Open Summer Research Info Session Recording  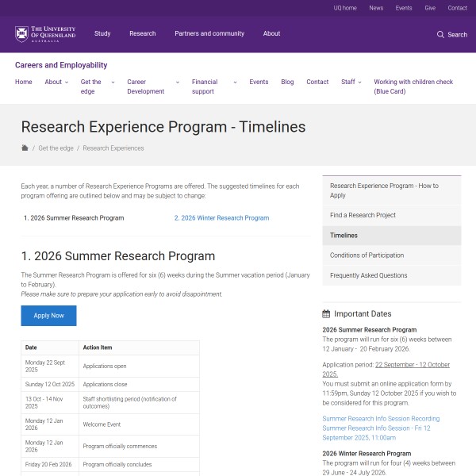[381, 419]
